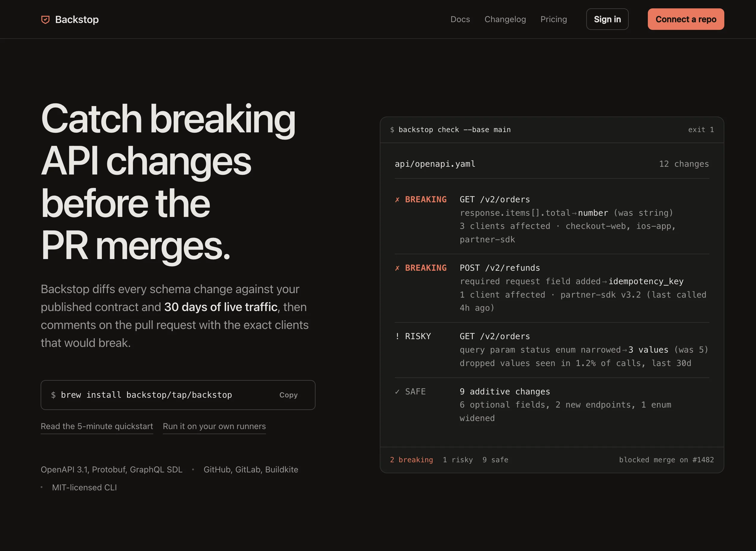The image size is (756, 551).
Task: Click the 1 client affected partner-sdk line
Action: pyautogui.click(x=583, y=301)
